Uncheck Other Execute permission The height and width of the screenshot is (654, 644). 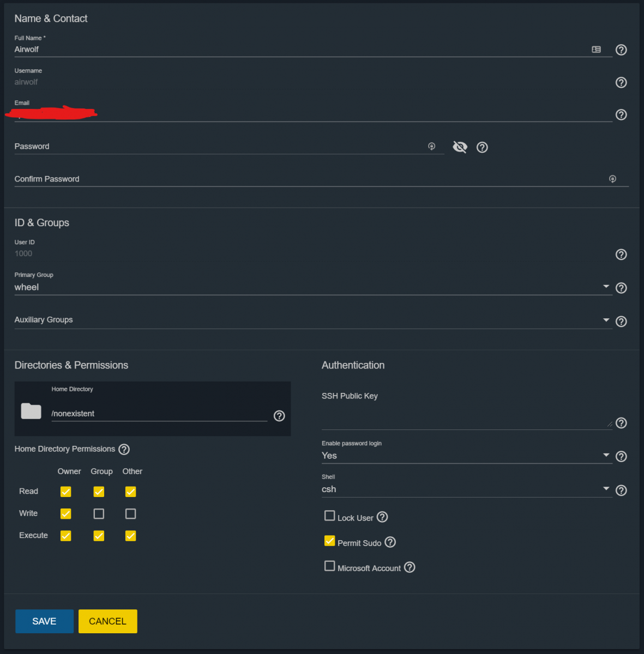click(x=130, y=536)
